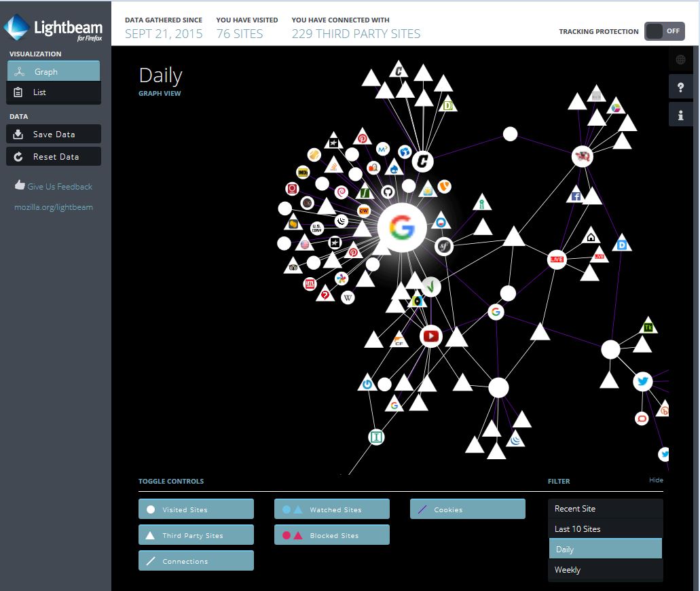
Task: Click the blue D triangle node
Action: [622, 244]
